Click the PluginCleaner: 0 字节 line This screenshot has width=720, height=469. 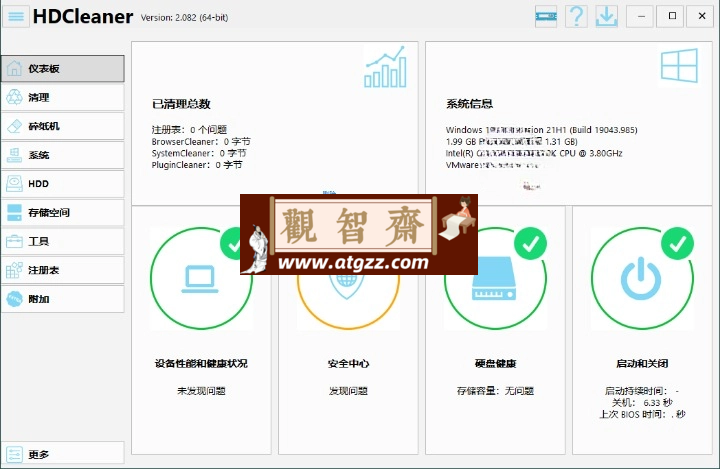coord(197,164)
